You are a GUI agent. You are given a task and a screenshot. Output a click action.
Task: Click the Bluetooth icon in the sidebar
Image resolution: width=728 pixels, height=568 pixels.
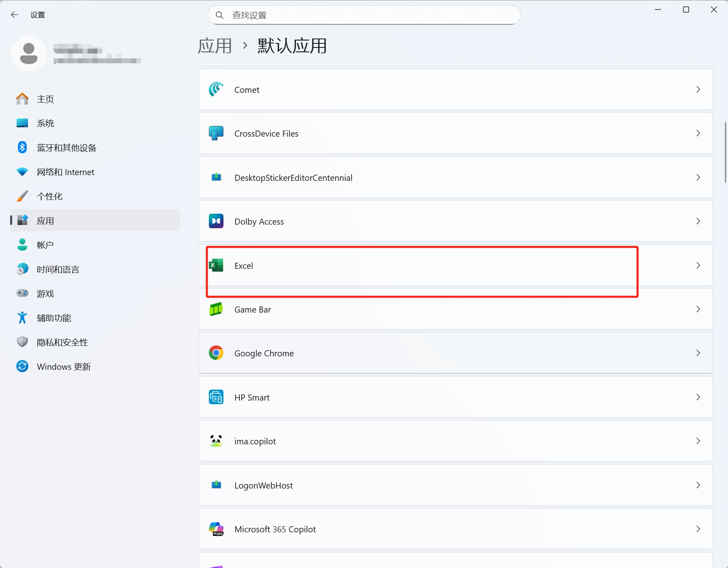point(22,147)
